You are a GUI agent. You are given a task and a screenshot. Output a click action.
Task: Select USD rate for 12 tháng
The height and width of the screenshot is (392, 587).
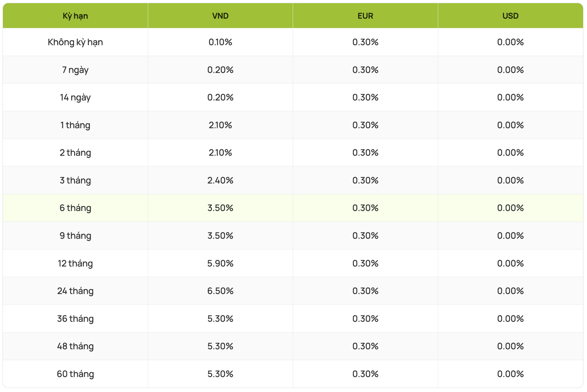[510, 263]
